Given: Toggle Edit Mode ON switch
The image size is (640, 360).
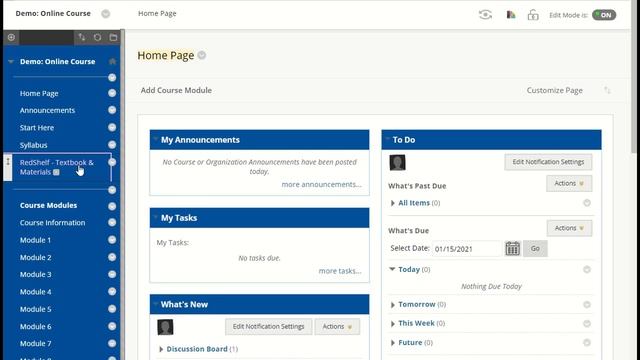Looking at the screenshot, I should point(604,15).
